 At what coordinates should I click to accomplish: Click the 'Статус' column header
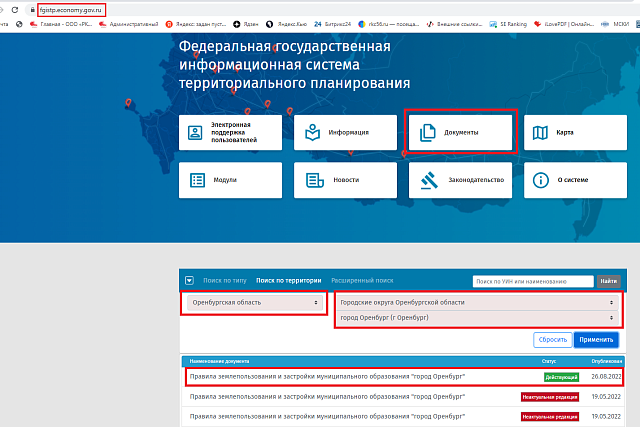pos(549,361)
